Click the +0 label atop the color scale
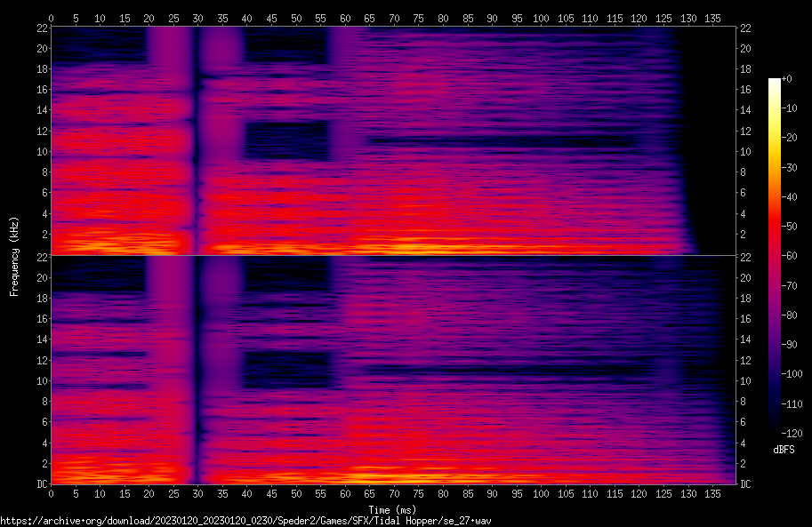 click(787, 79)
